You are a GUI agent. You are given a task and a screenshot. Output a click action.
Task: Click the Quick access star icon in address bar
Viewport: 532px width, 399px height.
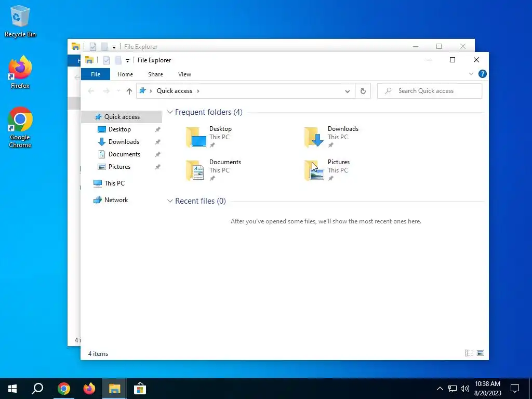click(142, 90)
